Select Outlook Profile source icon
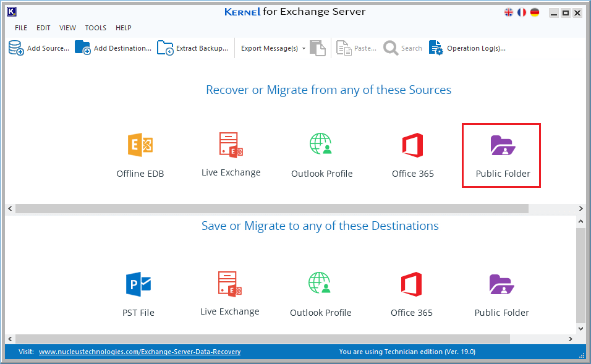This screenshot has height=364, width=591. click(x=321, y=143)
